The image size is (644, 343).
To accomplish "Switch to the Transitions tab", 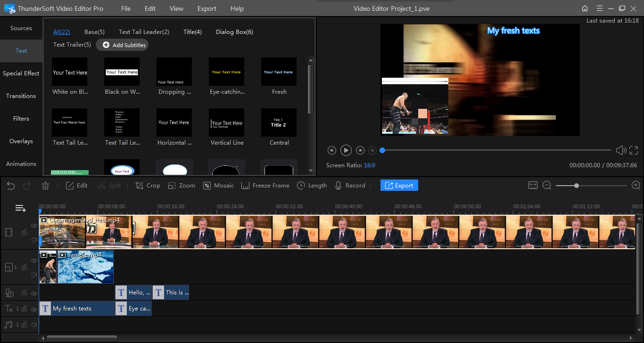I will [21, 96].
